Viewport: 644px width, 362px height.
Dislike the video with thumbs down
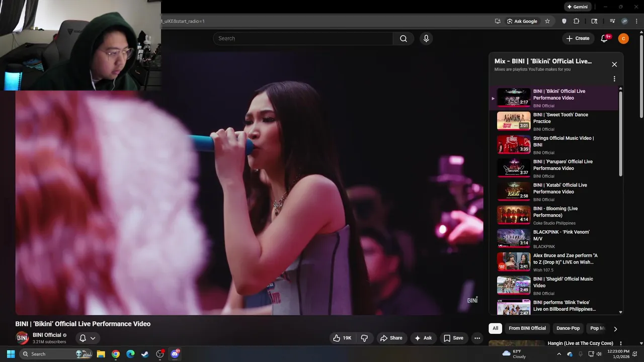coord(365,338)
